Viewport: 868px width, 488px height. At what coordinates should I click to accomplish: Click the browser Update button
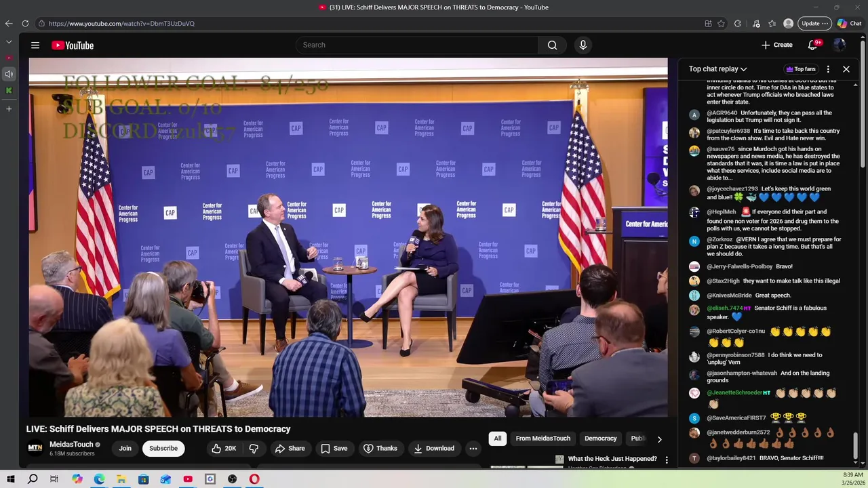[x=814, y=23]
